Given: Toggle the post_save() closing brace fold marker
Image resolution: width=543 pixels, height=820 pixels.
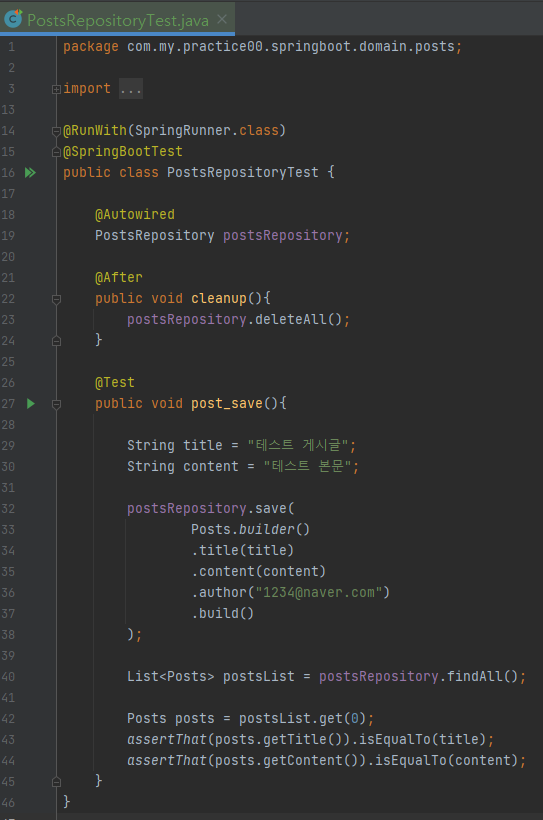Looking at the screenshot, I should click(56, 782).
